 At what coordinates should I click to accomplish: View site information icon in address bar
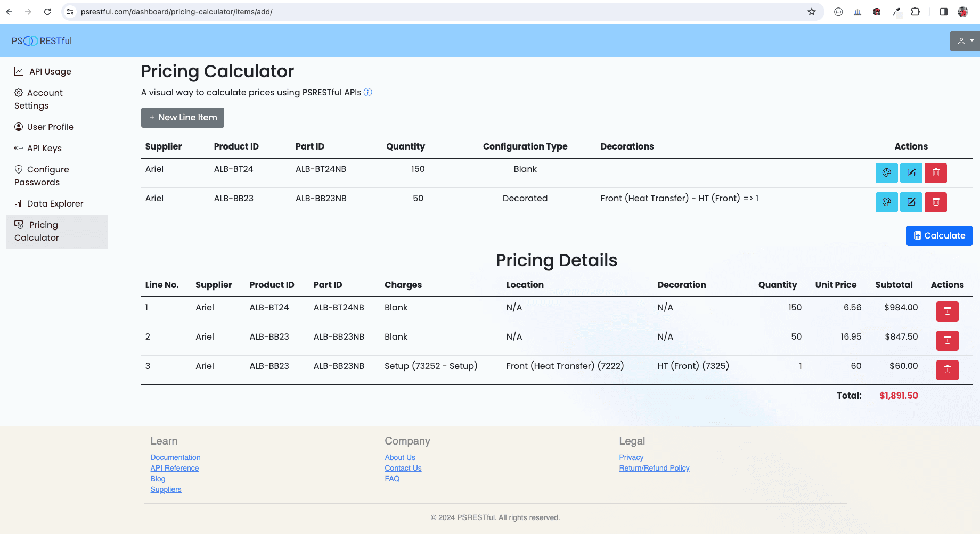coord(70,12)
